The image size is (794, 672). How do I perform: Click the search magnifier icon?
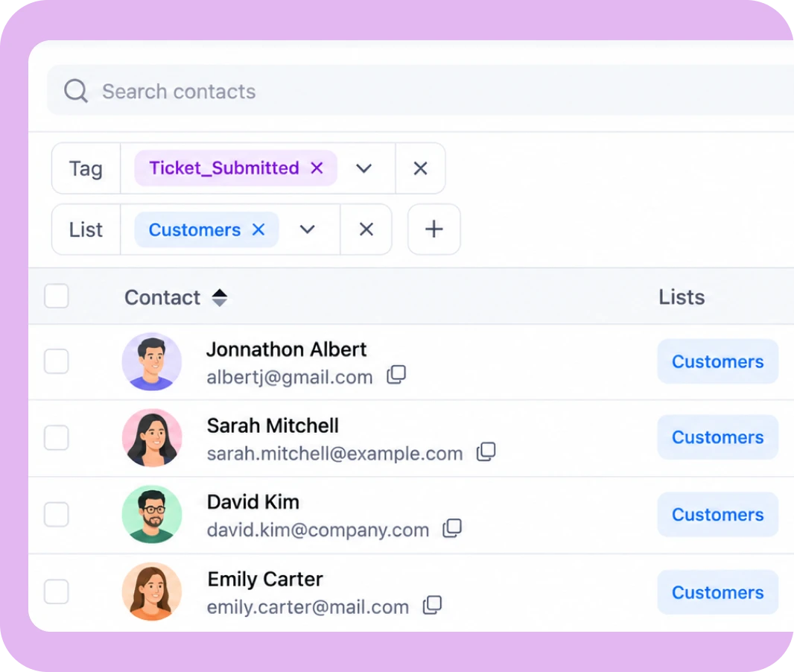pos(76,91)
